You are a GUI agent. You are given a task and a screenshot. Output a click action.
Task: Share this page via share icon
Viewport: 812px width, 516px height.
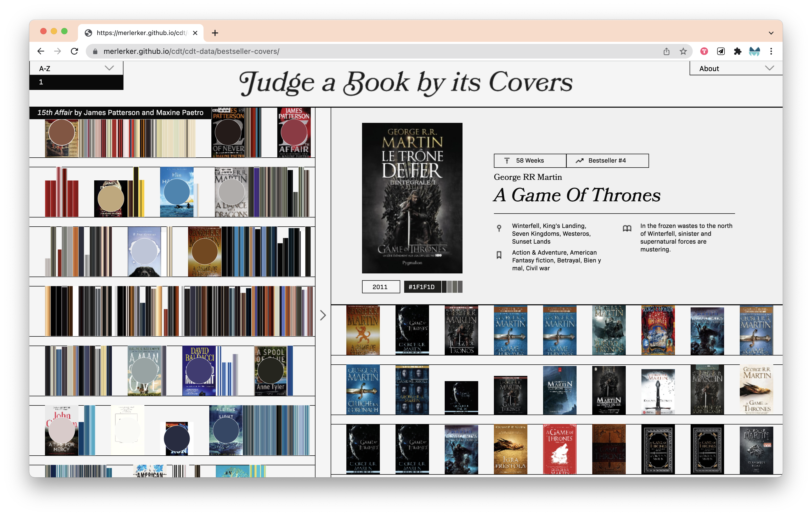pos(666,51)
